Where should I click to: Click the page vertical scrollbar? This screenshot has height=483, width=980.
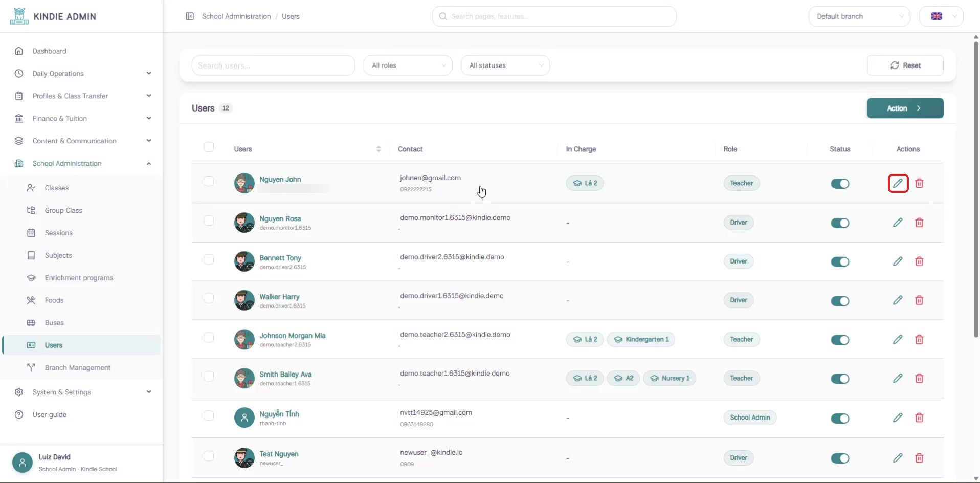pyautogui.click(x=976, y=189)
